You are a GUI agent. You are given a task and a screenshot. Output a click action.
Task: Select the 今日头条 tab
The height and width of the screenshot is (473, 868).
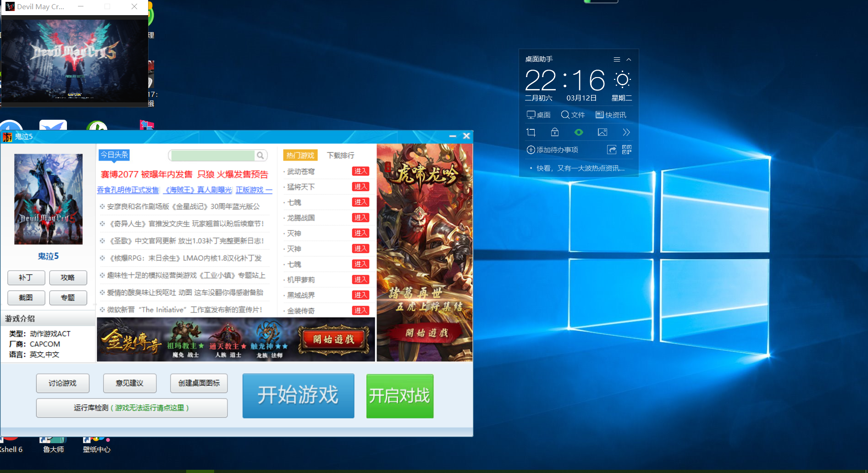coord(114,155)
